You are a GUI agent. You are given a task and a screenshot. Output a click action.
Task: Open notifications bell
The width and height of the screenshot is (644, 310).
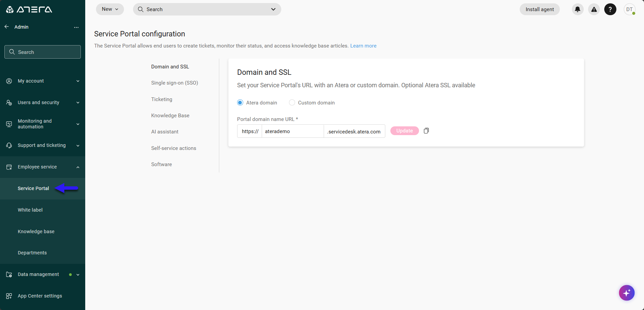pos(578,9)
